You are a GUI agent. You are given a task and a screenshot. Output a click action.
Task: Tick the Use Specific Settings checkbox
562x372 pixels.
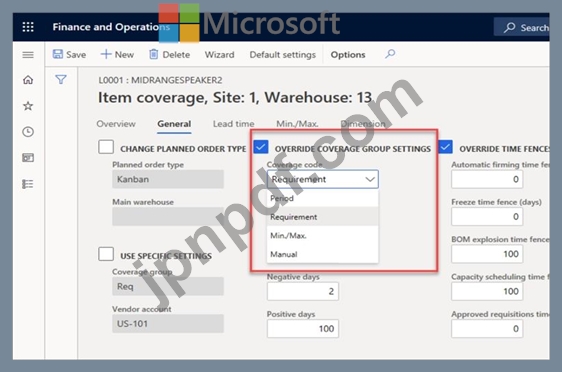(106, 254)
